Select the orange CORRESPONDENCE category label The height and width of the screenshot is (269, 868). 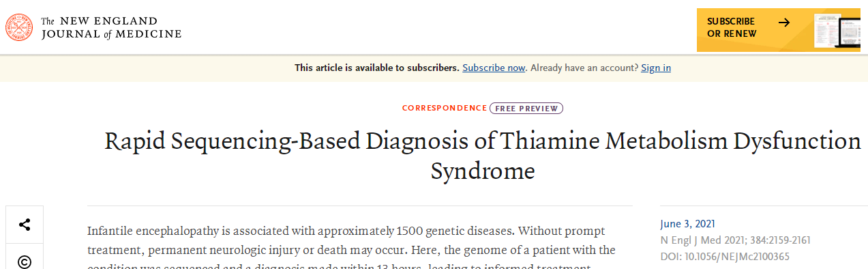pos(445,108)
